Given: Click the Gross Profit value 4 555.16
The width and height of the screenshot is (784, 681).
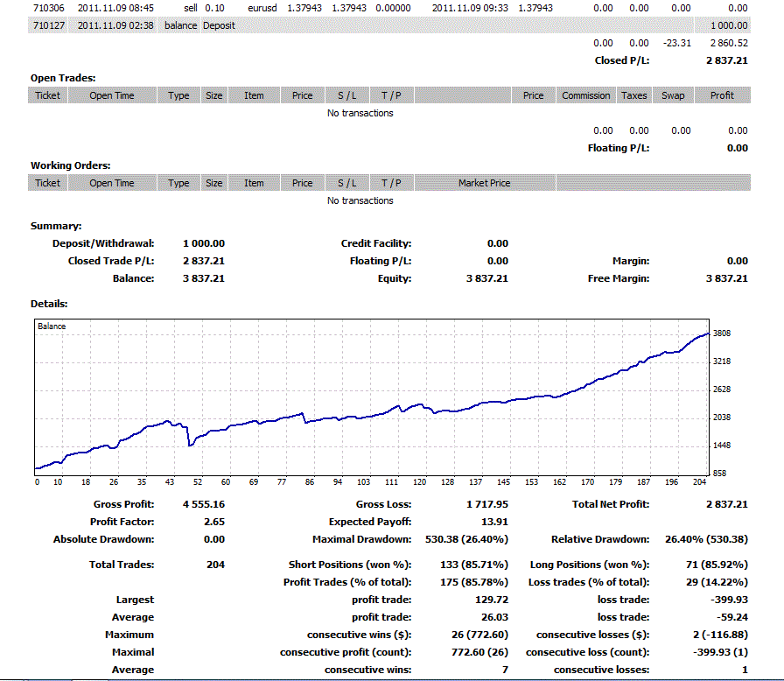Looking at the screenshot, I should (x=203, y=504).
